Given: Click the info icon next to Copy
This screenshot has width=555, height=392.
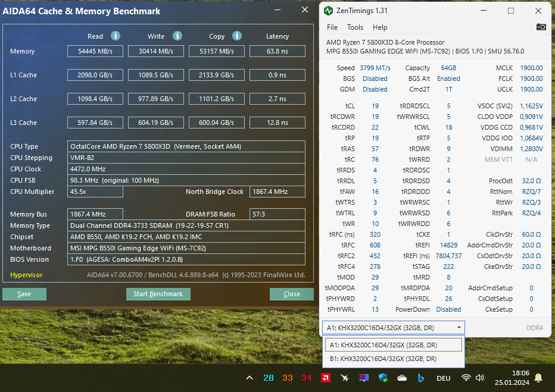Looking at the screenshot, I should (x=237, y=36).
